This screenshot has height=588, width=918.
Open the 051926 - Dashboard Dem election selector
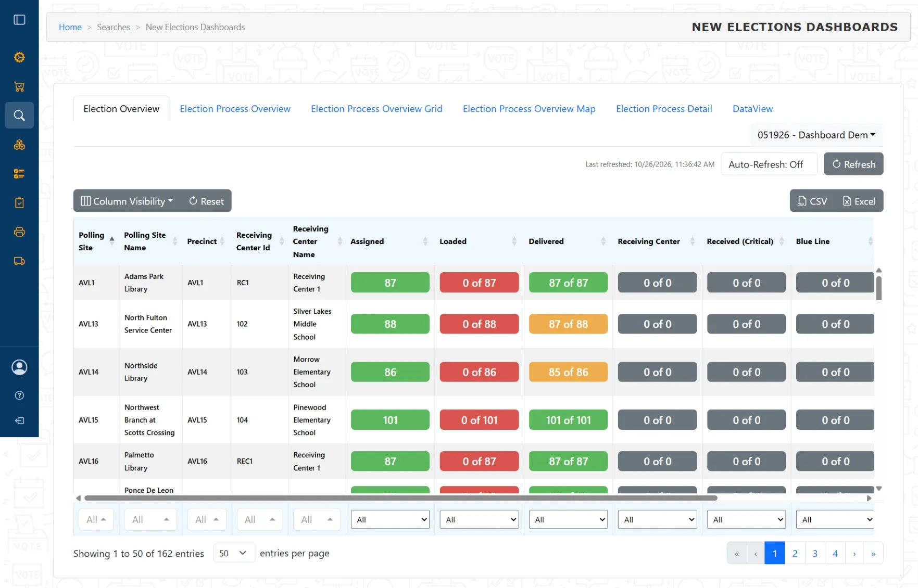click(x=816, y=135)
